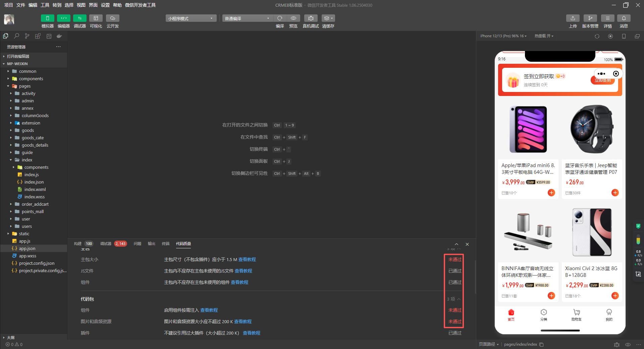Open Cloud Development (云开发)
The width and height of the screenshot is (644, 349).
[113, 18]
